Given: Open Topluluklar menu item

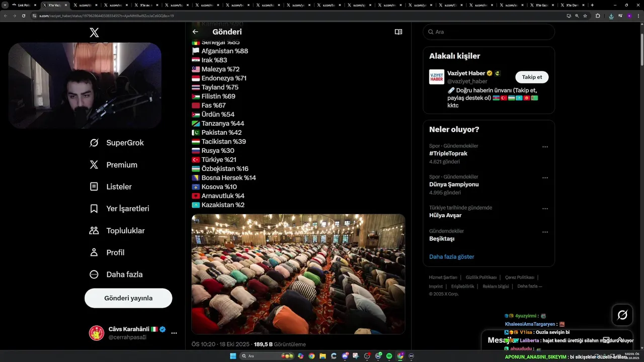Looking at the screenshot, I should [x=117, y=231].
